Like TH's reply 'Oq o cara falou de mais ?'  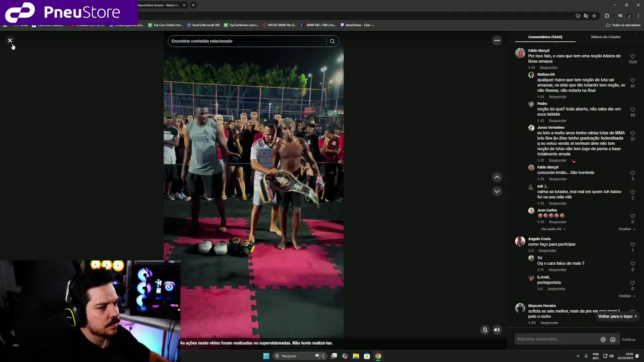tap(632, 264)
